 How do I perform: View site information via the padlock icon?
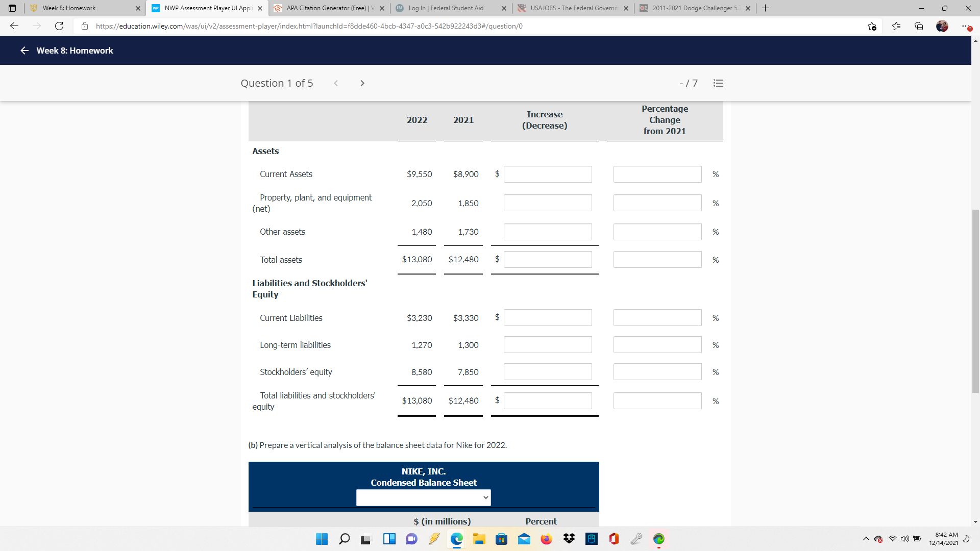click(x=85, y=26)
